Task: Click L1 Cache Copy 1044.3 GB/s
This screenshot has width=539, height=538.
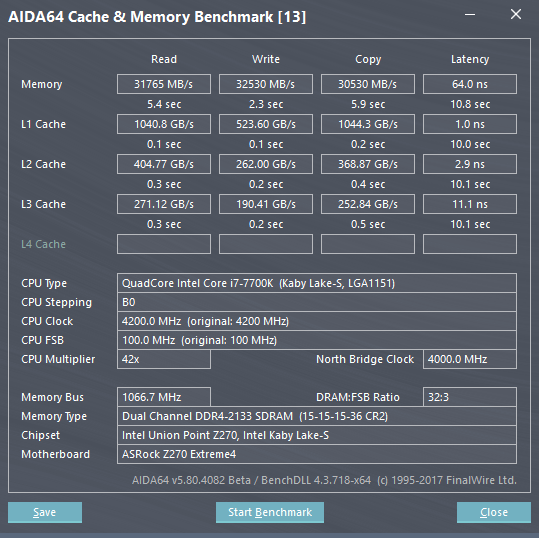Action: coord(368,124)
